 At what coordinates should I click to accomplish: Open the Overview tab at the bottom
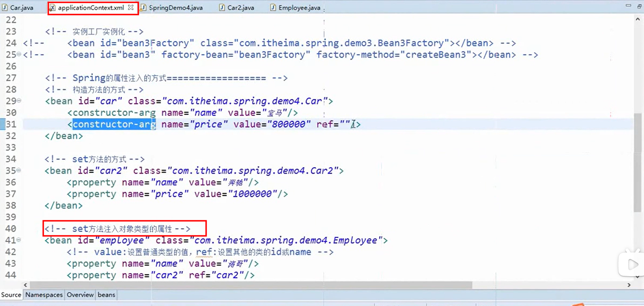(80, 295)
